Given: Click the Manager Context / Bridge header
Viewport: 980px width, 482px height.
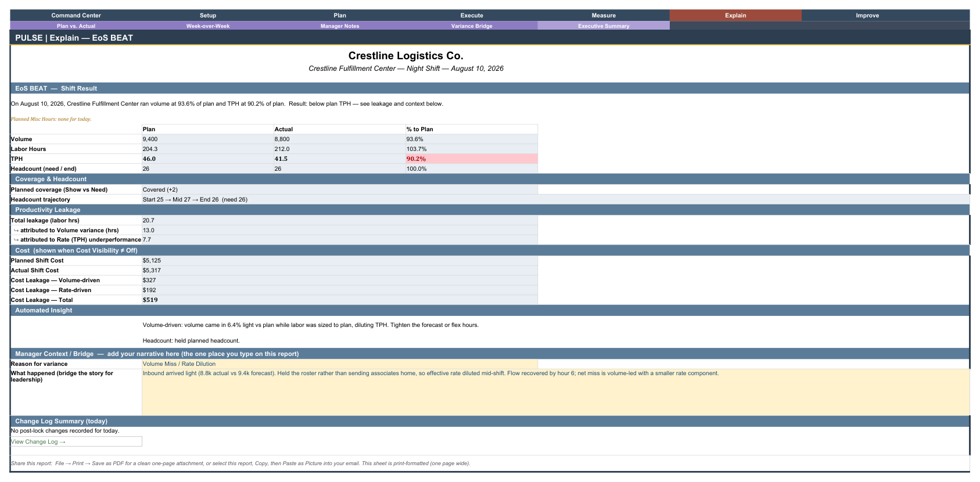Looking at the screenshot, I should 490,354.
